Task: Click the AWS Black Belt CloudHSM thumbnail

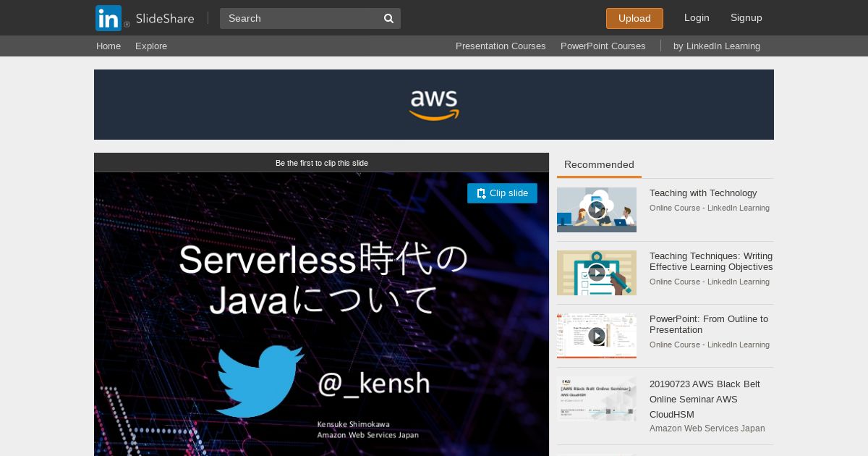Action: [597, 399]
